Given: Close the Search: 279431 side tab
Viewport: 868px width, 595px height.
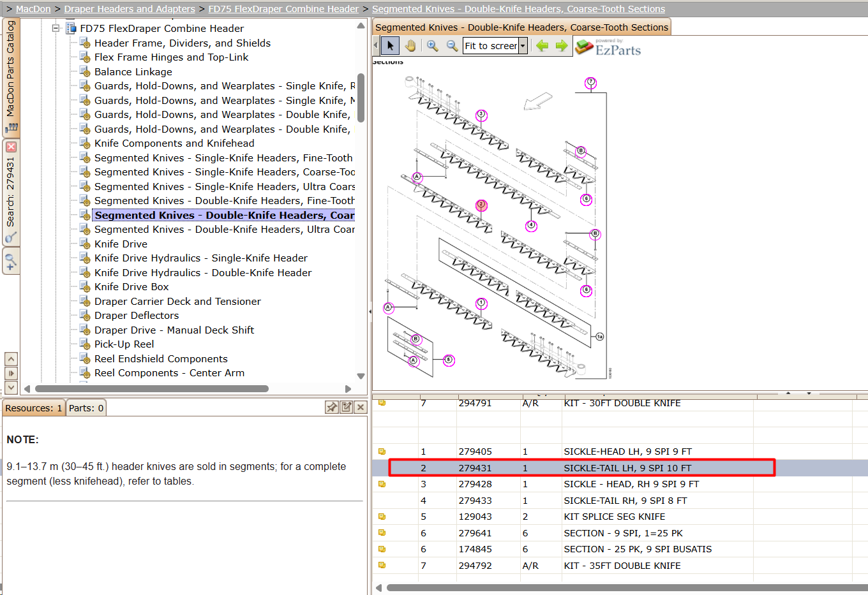Looking at the screenshot, I should (11, 147).
